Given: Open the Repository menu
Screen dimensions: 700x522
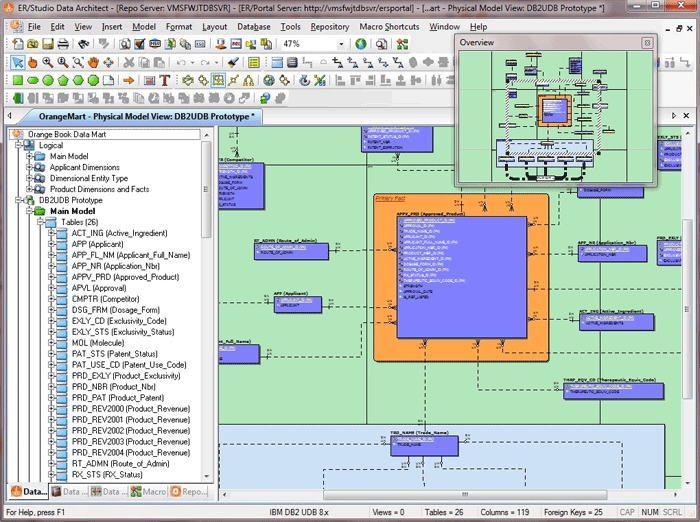Looking at the screenshot, I should tap(330, 27).
